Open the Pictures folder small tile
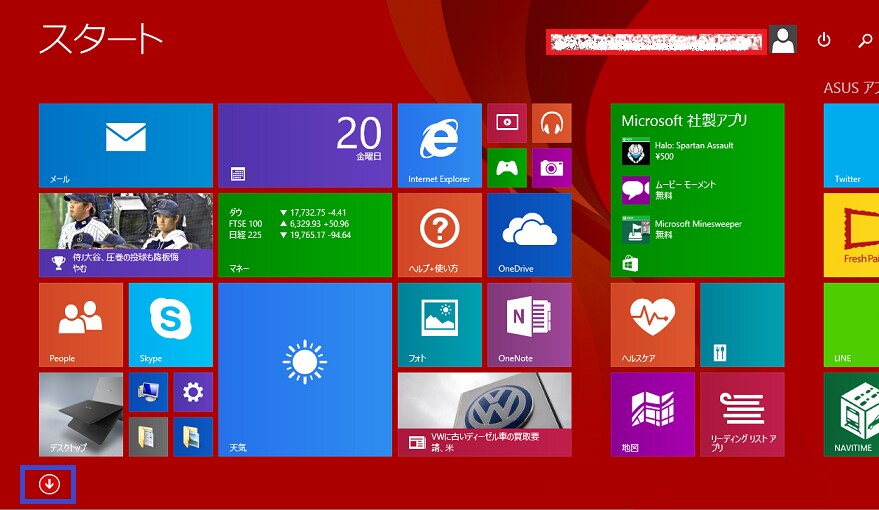The height and width of the screenshot is (510, 879). click(x=193, y=437)
